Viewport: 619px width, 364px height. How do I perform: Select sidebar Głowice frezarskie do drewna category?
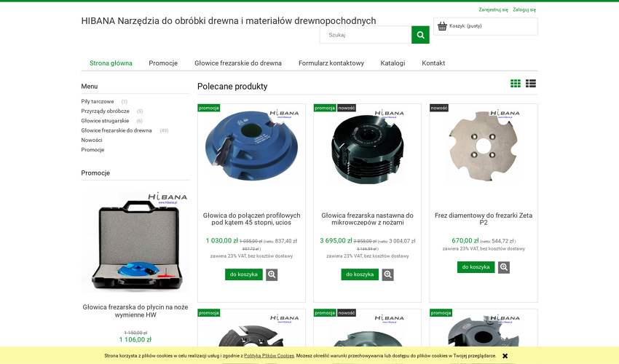pos(117,130)
